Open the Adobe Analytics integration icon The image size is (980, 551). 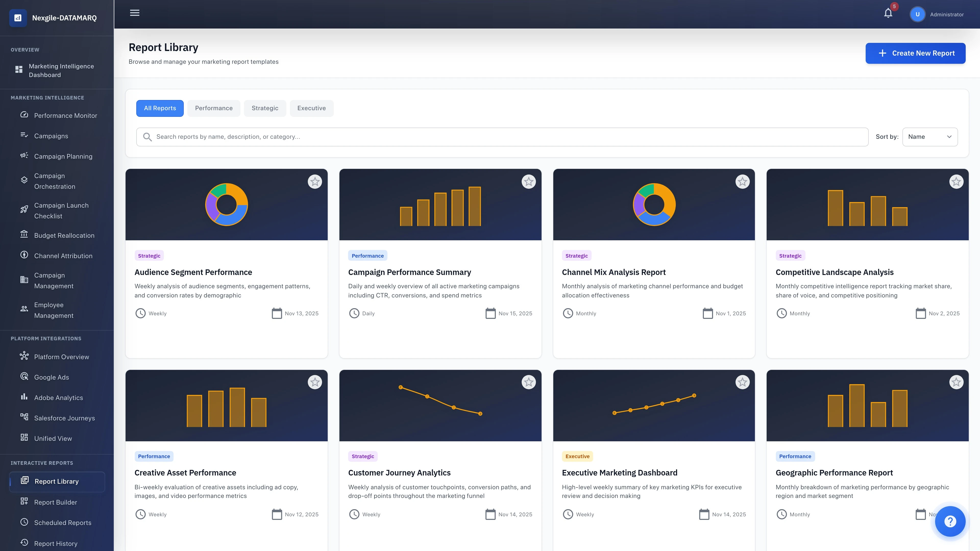(x=24, y=397)
